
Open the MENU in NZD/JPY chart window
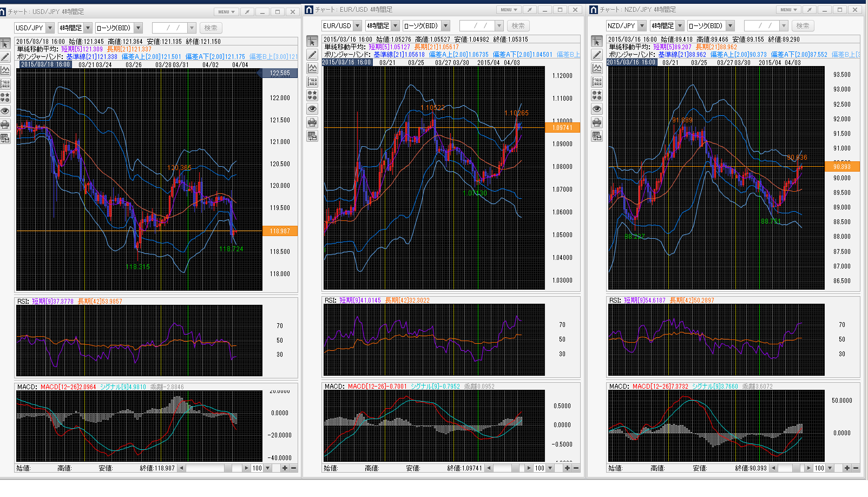coord(788,10)
